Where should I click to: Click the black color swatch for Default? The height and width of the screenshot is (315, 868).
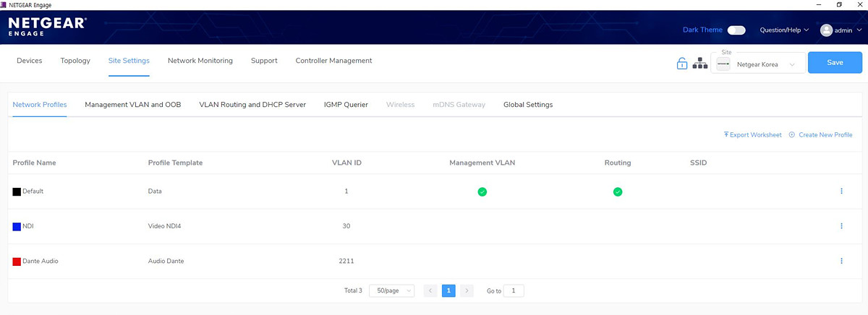click(17, 191)
